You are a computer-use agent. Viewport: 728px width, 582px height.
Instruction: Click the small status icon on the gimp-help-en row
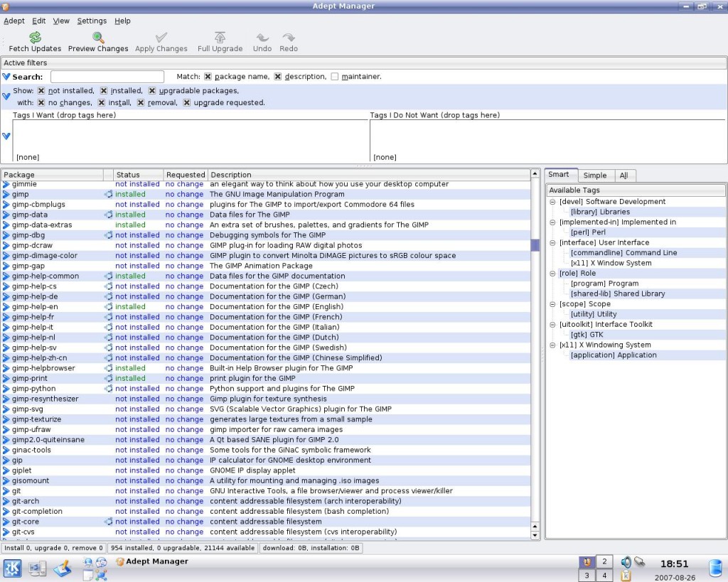(x=108, y=307)
